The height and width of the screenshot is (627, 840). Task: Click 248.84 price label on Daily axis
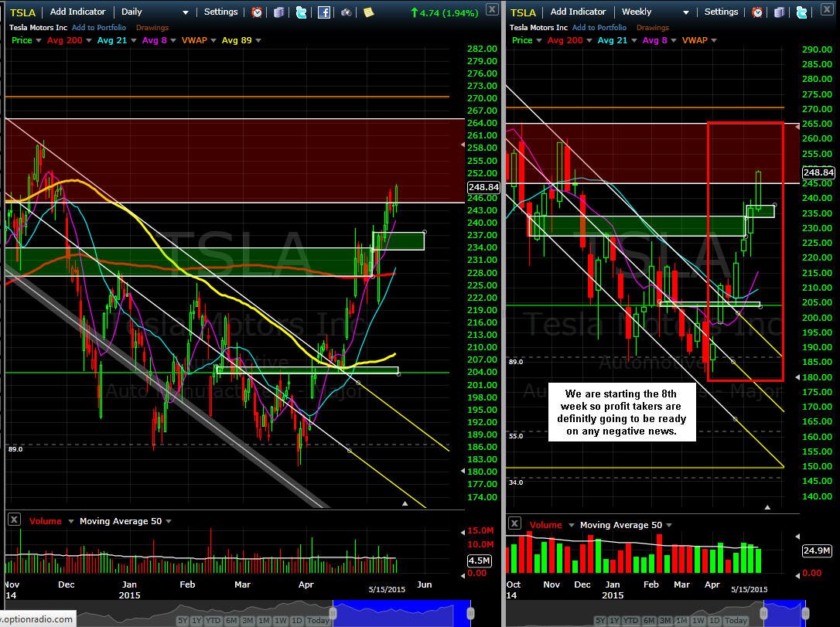point(483,187)
